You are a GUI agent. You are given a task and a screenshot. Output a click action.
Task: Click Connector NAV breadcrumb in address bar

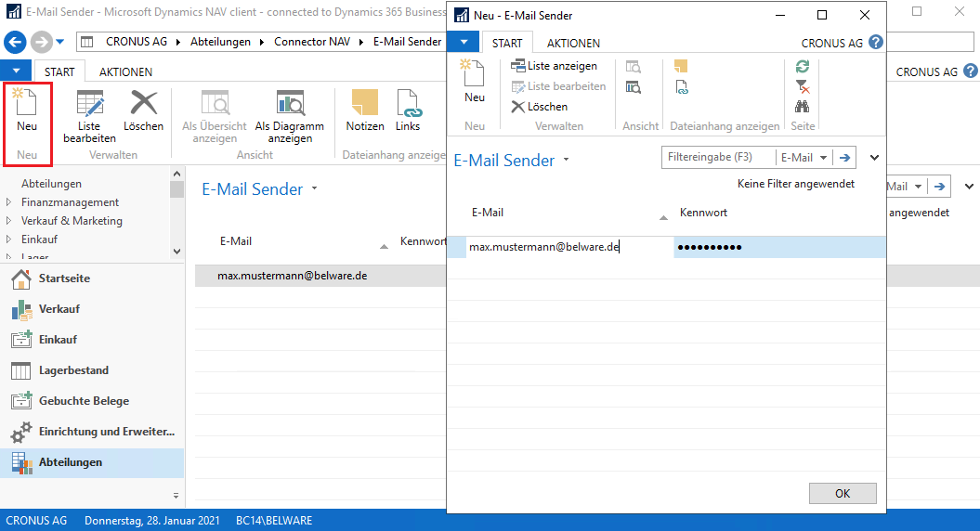[x=312, y=42]
